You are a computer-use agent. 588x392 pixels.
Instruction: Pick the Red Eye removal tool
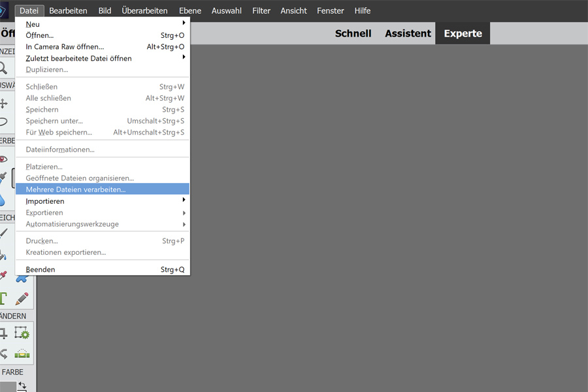4,159
